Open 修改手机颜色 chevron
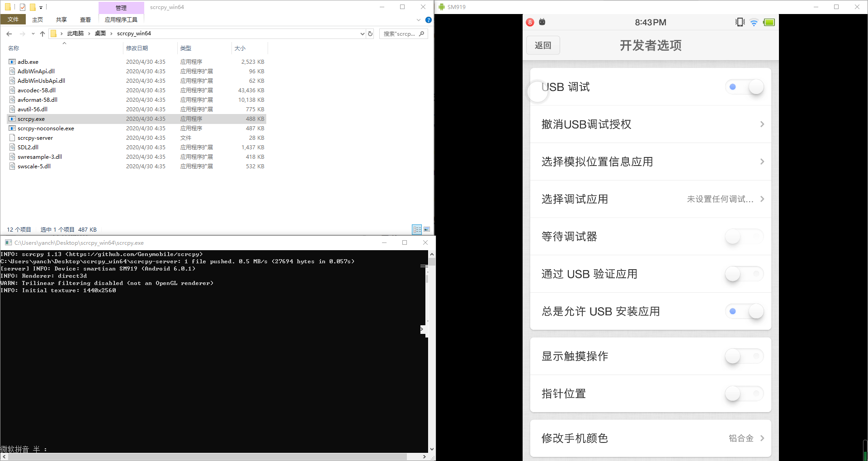The height and width of the screenshot is (461, 868). pyautogui.click(x=762, y=438)
